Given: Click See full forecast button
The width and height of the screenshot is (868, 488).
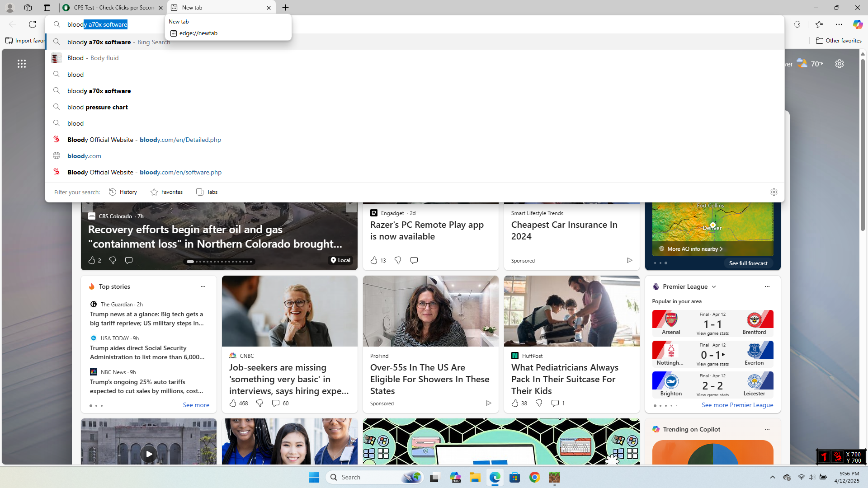Looking at the screenshot, I should pos(748,263).
